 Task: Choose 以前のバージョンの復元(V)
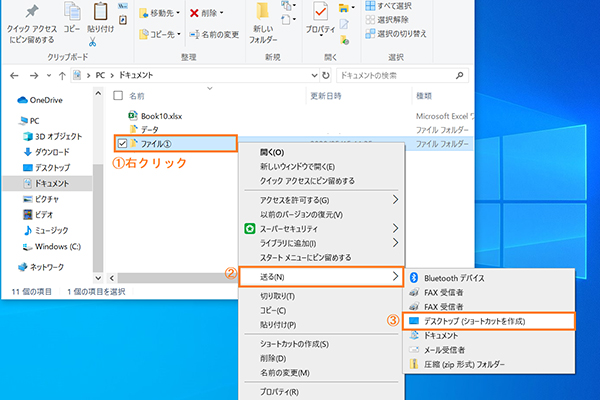302,214
